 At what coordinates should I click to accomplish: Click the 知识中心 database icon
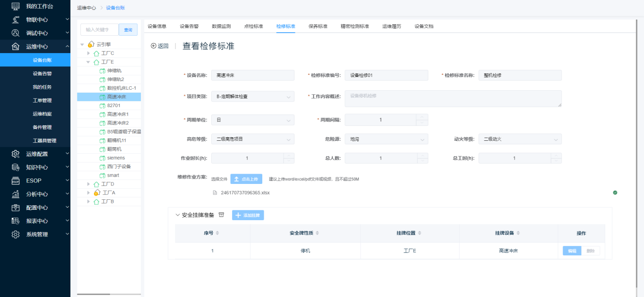16,167
